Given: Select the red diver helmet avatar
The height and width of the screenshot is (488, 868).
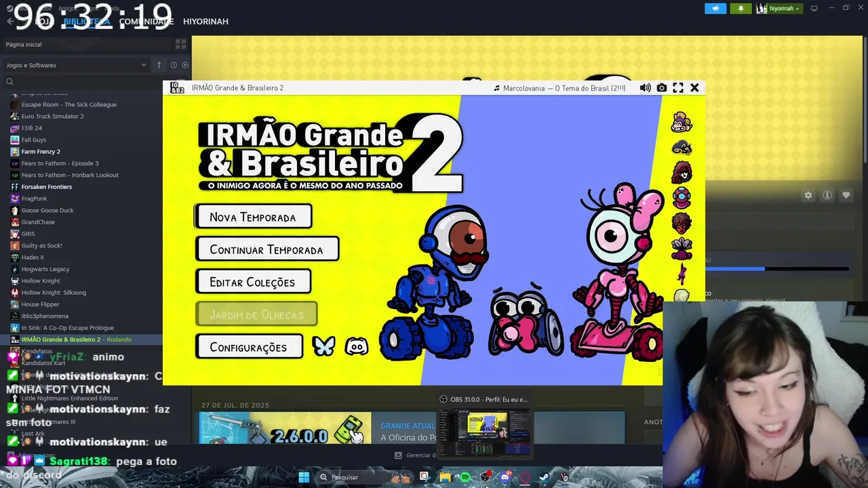Looking at the screenshot, I should click(x=682, y=198).
